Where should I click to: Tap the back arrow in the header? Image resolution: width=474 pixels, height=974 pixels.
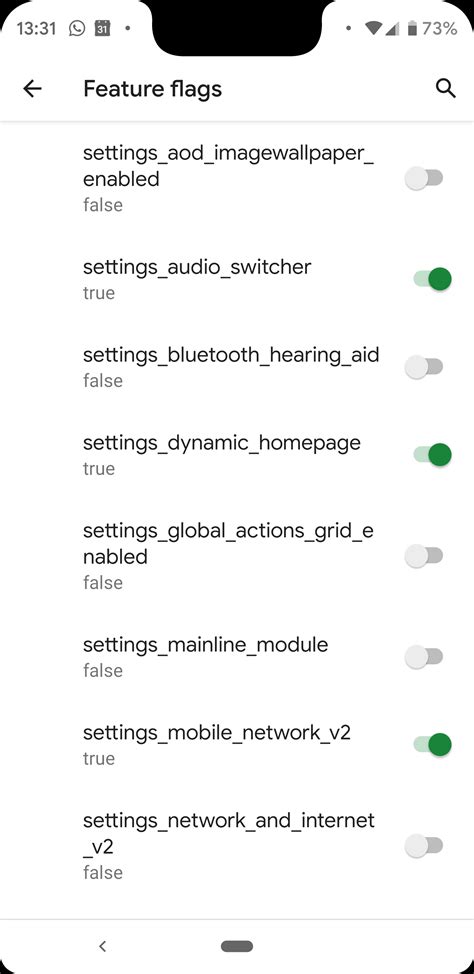pos(32,89)
